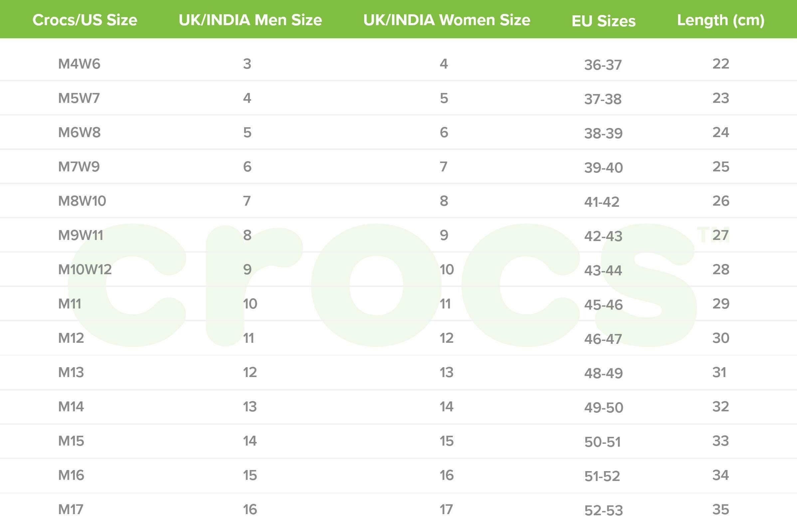Click the M10W12 size label
The height and width of the screenshot is (532, 797).
(x=85, y=269)
